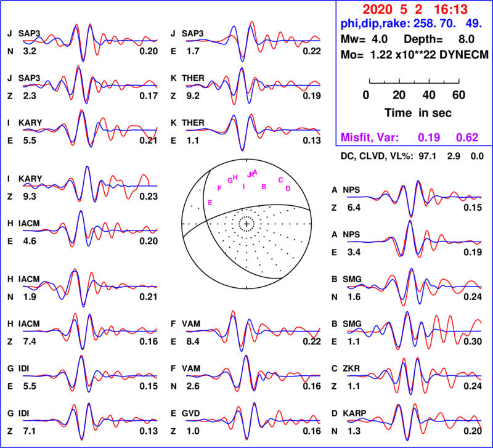Click the IACM N component waveform
This screenshot has width=493, height=448.
point(90,288)
